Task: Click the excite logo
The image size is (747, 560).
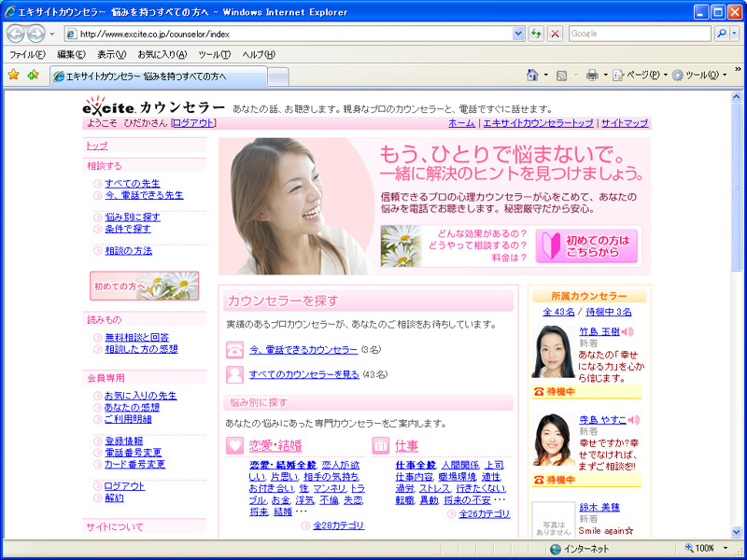Action: pos(109,106)
